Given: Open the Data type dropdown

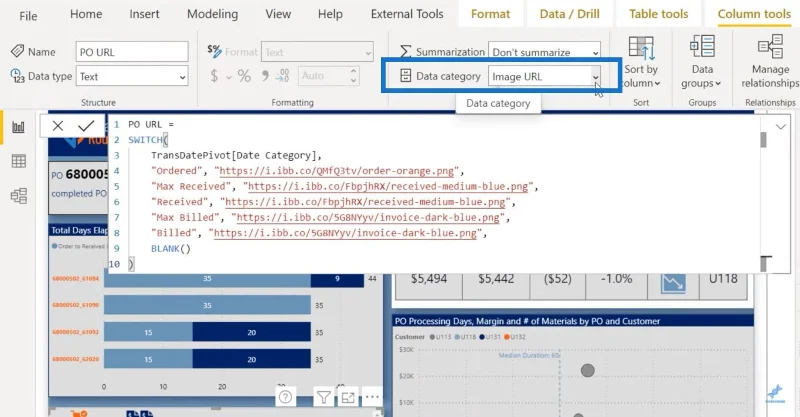Looking at the screenshot, I should click(x=132, y=77).
